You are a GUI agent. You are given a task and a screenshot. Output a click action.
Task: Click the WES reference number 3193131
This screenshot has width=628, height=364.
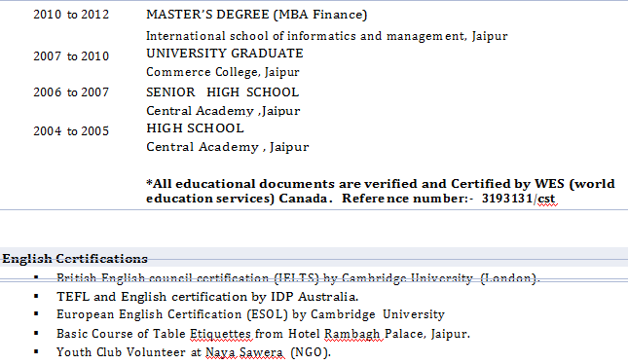click(507, 199)
